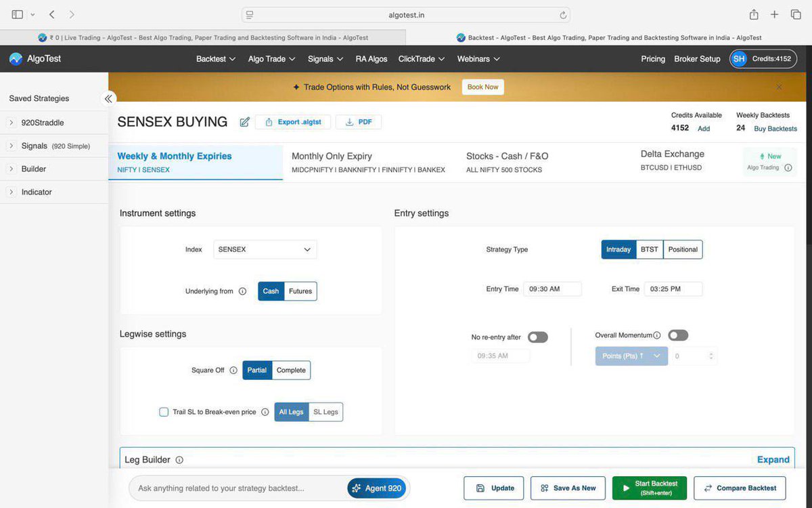Image resolution: width=812 pixels, height=508 pixels.
Task: Select SL Legs option
Action: (x=325, y=412)
